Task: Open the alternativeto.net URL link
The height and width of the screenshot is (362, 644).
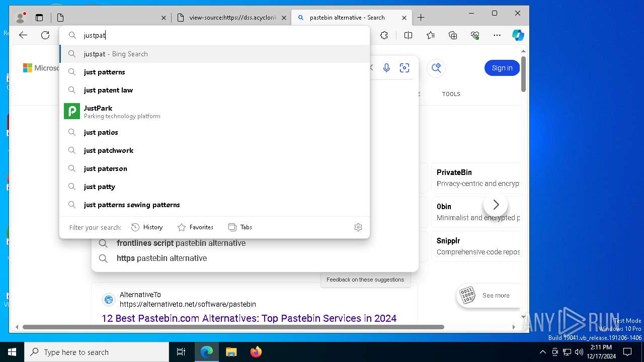Action: click(188, 304)
